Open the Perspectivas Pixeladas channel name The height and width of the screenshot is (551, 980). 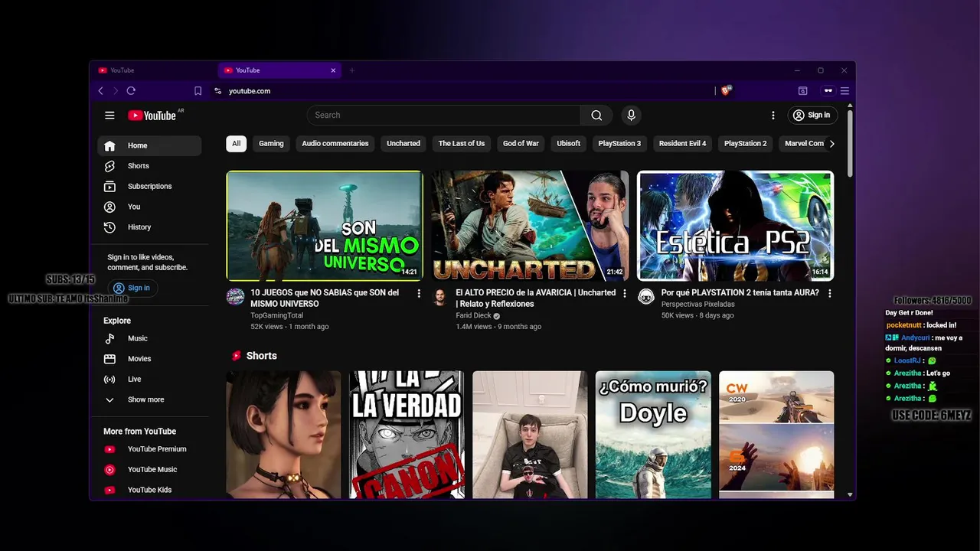point(697,304)
